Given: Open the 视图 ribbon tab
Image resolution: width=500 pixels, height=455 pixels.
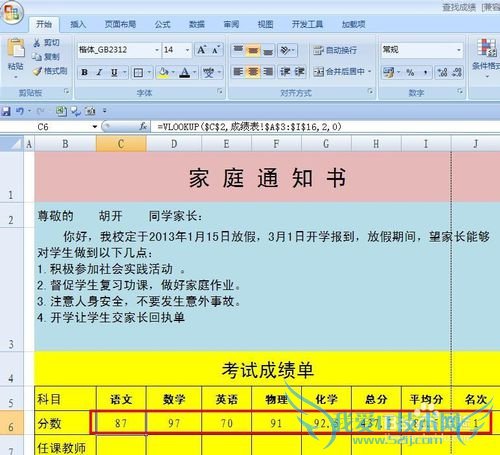Looking at the screenshot, I should click(265, 24).
